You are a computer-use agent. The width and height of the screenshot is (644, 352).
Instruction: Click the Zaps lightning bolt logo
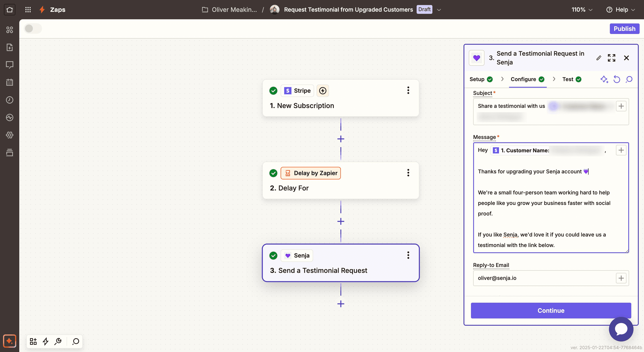coord(42,10)
